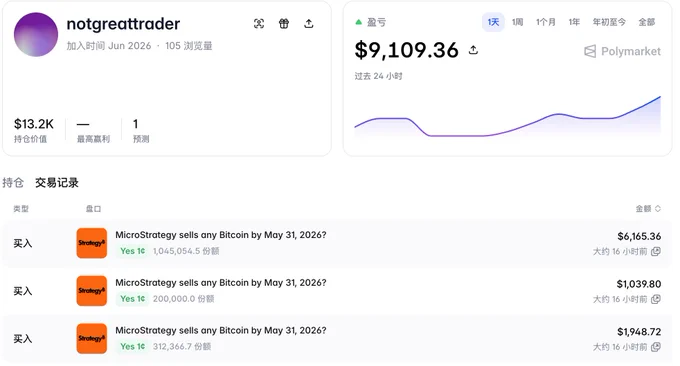Image resolution: width=680 pixels, height=366 pixels.
Task: Switch to the 交易记录 tab
Action: pos(57,183)
